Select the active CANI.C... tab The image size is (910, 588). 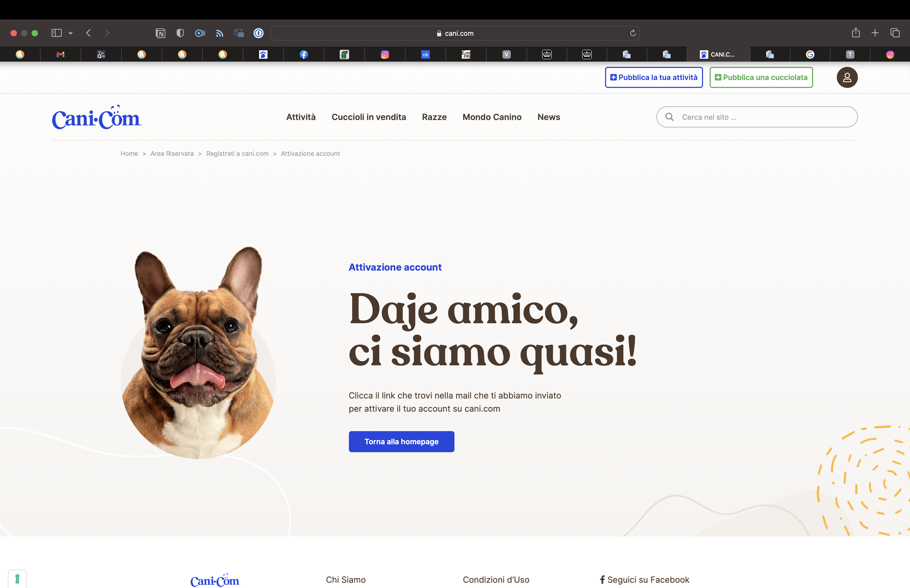(718, 54)
